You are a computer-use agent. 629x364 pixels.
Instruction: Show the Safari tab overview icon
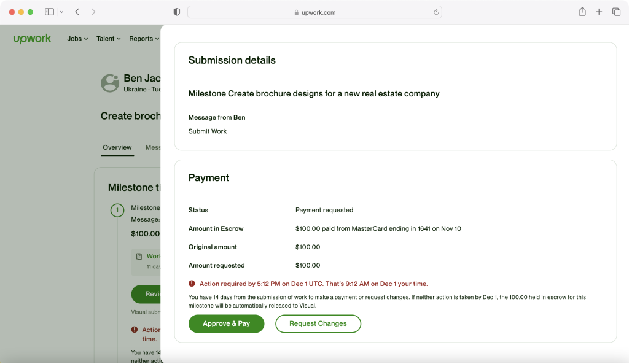point(616,12)
